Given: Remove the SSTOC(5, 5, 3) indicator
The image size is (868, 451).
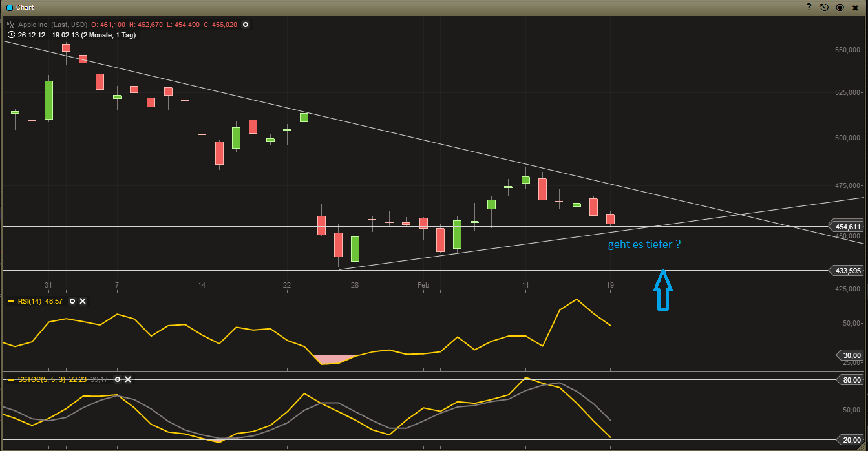Looking at the screenshot, I should point(128,379).
